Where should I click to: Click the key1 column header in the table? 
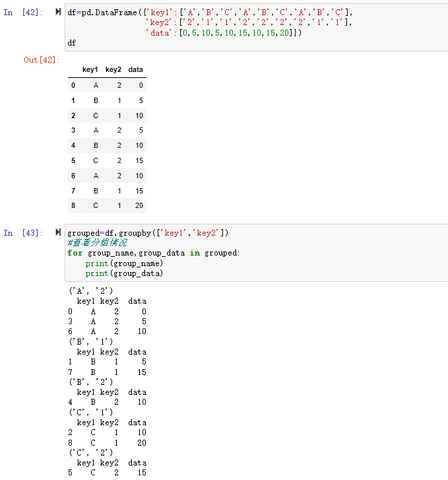tap(90, 69)
